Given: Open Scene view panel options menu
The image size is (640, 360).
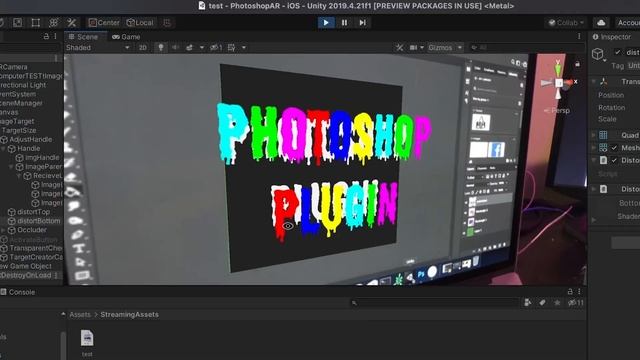Looking at the screenshot, I should 579,36.
